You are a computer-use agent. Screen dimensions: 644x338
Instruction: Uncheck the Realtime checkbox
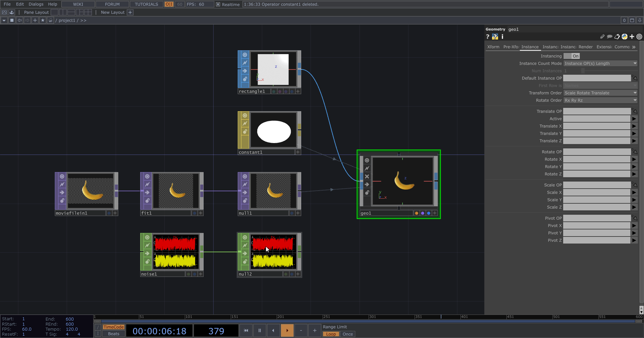[x=218, y=4]
